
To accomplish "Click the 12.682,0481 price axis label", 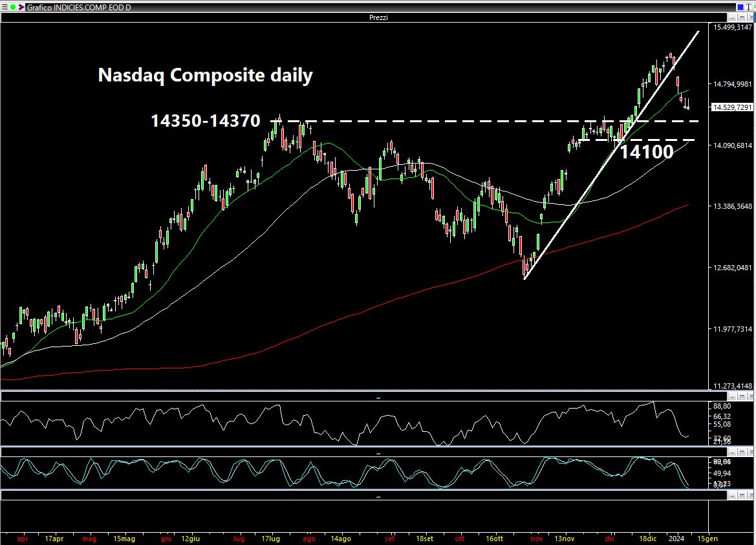I will [732, 268].
